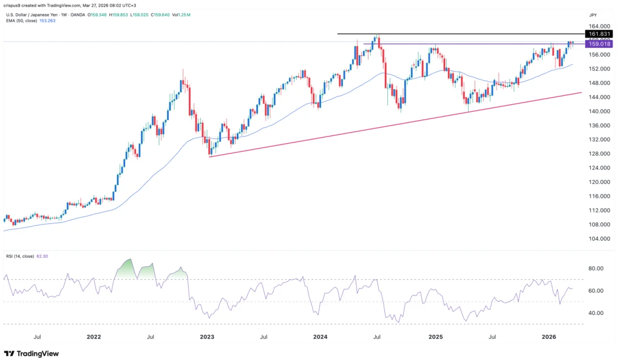The image size is (618, 364).
Task: Click the 2022 label on time axis
Action: tap(93, 336)
